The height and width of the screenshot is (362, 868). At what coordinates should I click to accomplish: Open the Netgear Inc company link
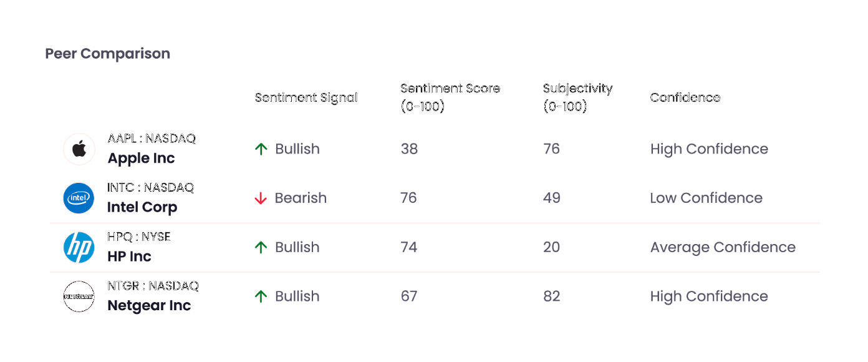pos(150,306)
